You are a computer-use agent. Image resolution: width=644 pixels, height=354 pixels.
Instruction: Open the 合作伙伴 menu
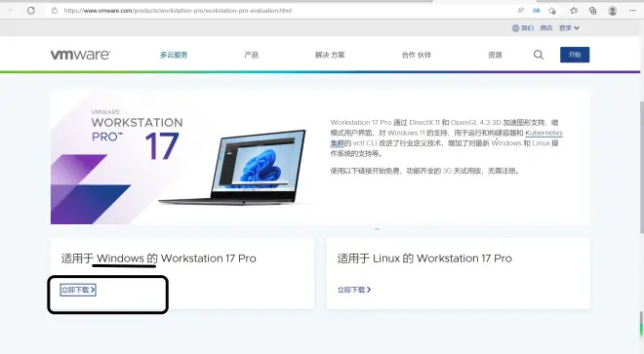tap(416, 55)
